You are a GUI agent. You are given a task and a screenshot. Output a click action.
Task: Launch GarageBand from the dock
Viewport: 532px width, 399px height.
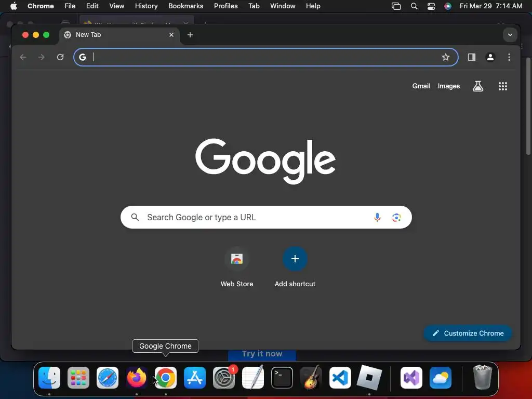311,378
